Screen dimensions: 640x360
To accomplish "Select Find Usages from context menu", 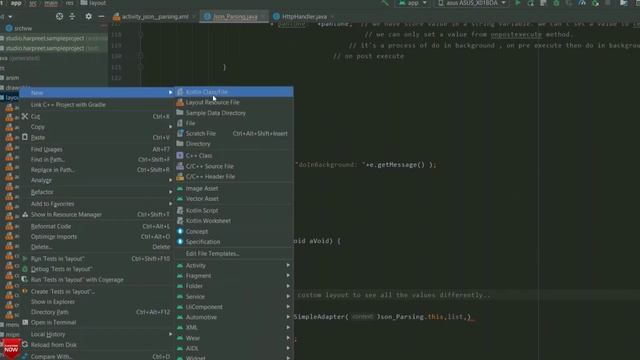I will point(97,149).
